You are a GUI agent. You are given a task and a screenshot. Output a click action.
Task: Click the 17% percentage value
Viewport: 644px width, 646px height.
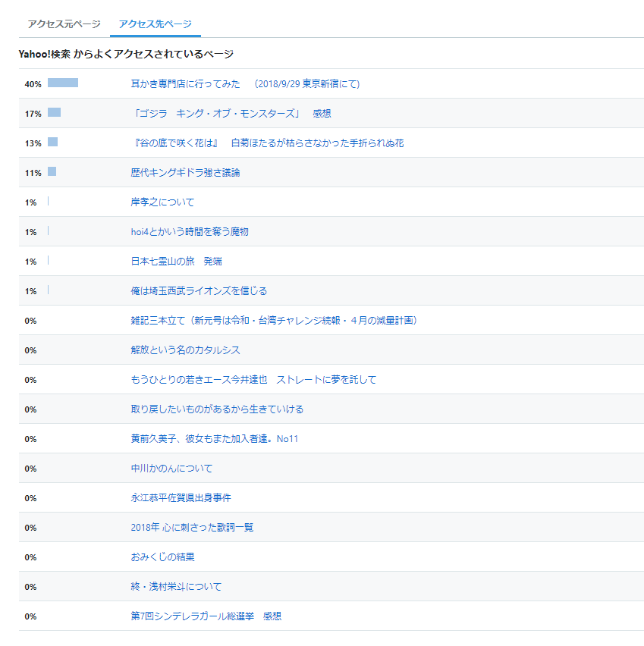point(33,114)
